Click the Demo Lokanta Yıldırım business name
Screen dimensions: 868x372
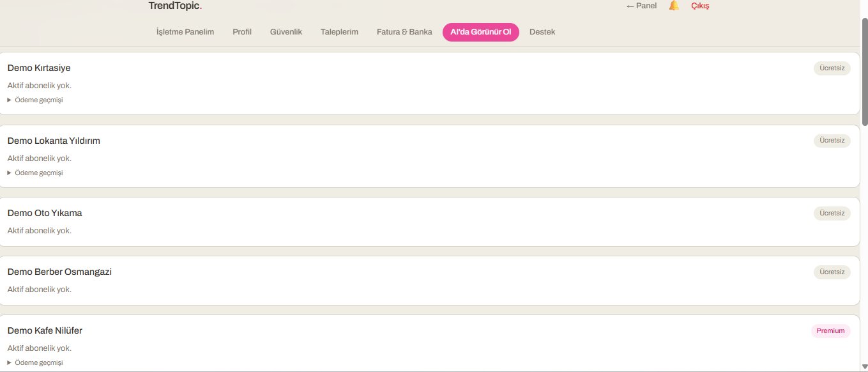click(54, 141)
